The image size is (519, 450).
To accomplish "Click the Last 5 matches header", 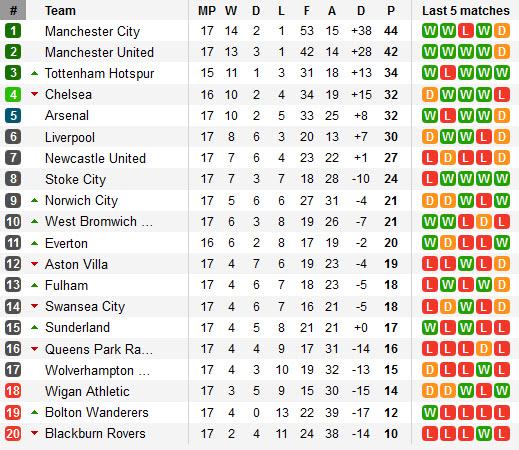I will tap(466, 11).
